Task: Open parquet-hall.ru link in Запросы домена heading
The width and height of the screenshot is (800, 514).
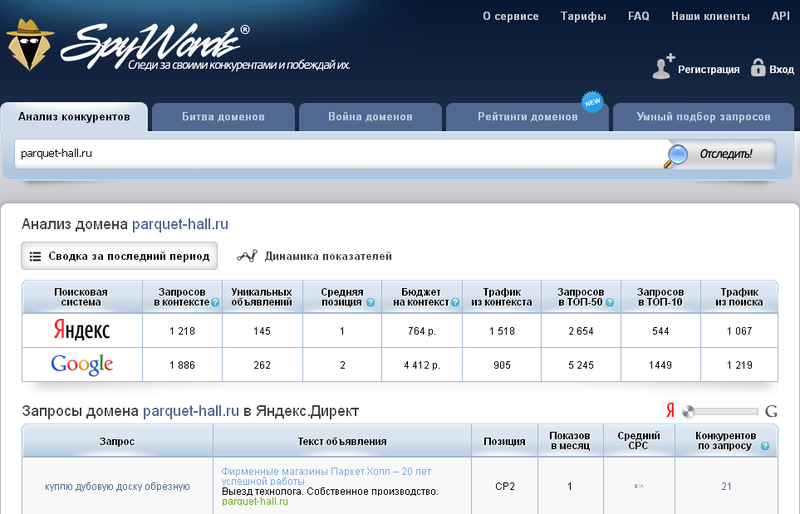Action: click(191, 411)
